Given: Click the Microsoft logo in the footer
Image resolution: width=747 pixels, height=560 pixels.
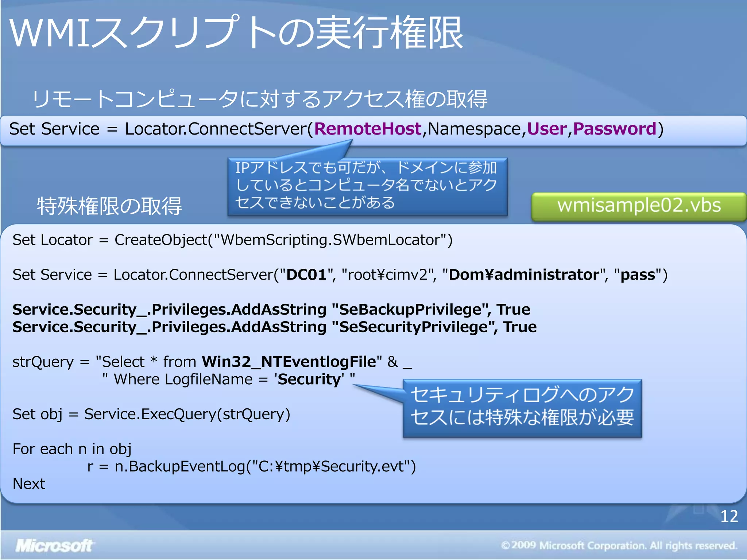Looking at the screenshot, I should click(54, 546).
